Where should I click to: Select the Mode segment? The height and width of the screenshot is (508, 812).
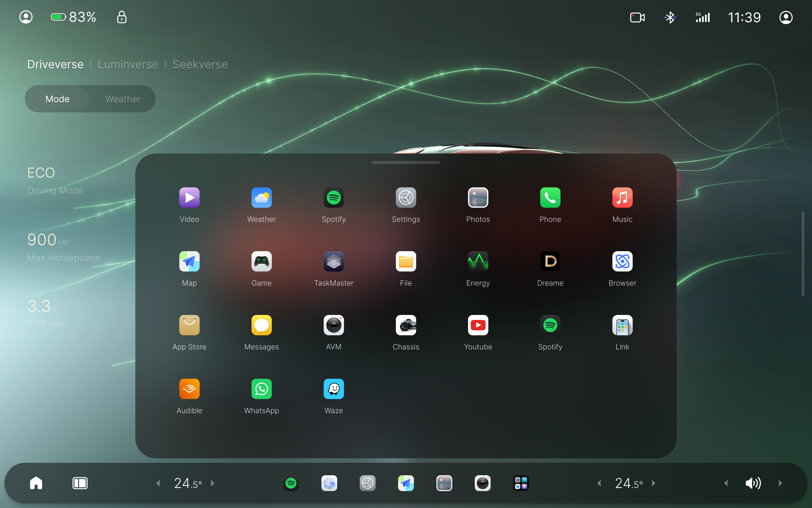tap(57, 99)
